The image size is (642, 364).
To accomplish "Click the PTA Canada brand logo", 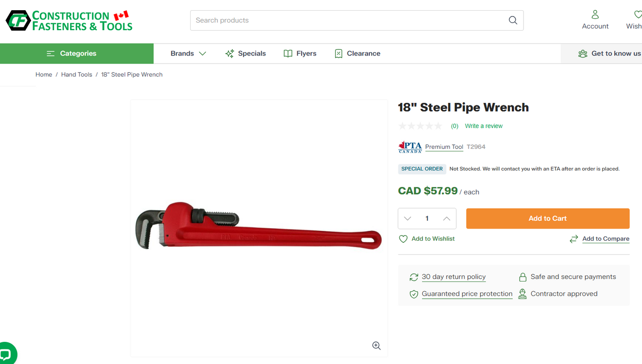I will [410, 147].
